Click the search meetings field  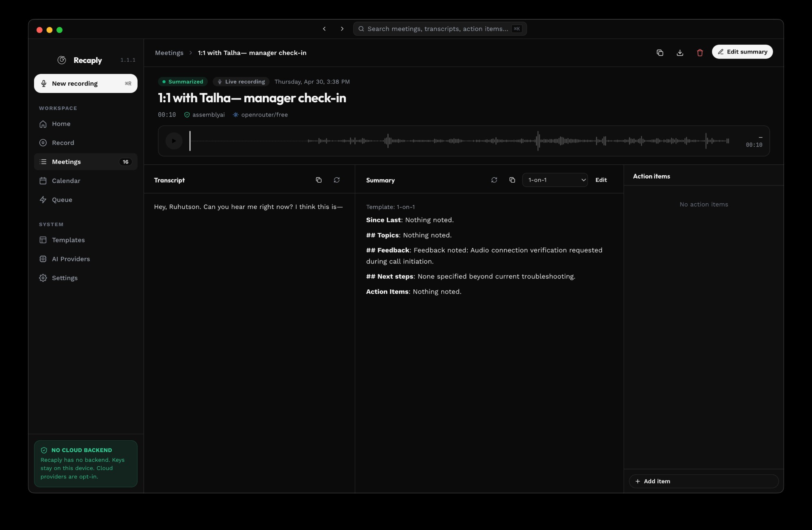point(440,29)
